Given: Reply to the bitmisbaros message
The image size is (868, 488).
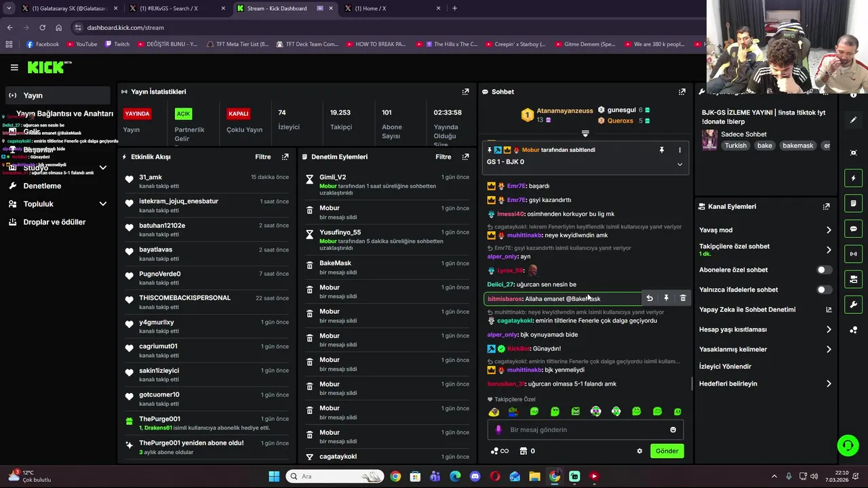Looking at the screenshot, I should point(650,298).
